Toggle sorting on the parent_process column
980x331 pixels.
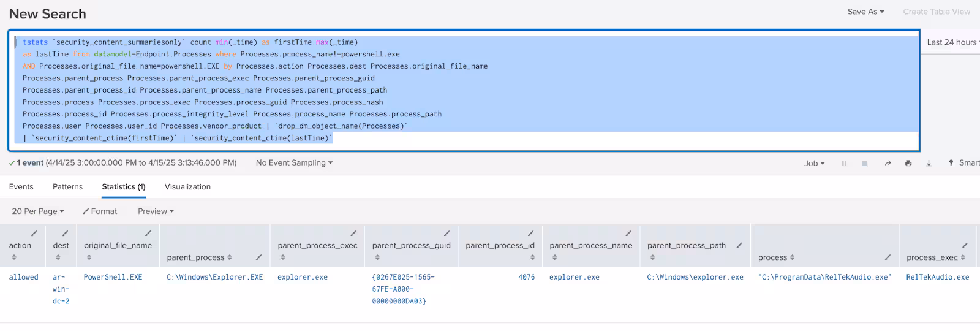[230, 257]
